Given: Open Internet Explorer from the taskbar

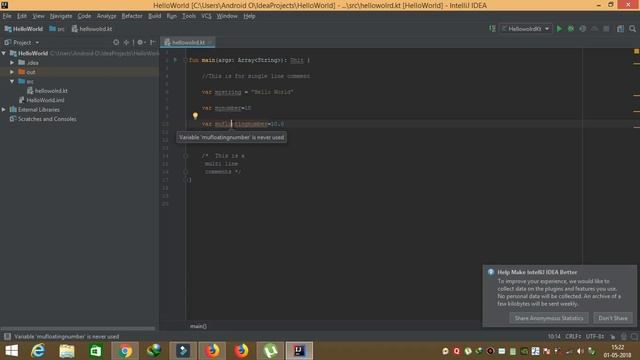Looking at the screenshot, I should (x=38, y=351).
